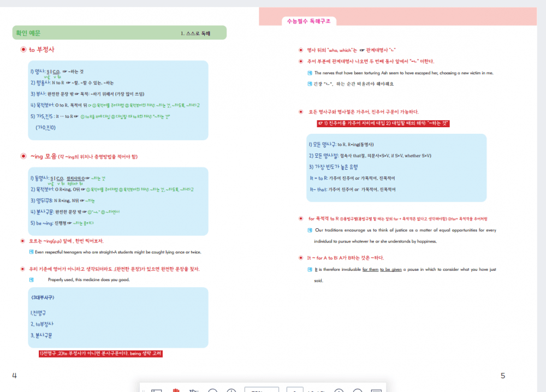Image resolution: width=546 pixels, height=392 pixels.
Task: Click the '(3대부사구)' blue box heading
Action: coord(43,298)
